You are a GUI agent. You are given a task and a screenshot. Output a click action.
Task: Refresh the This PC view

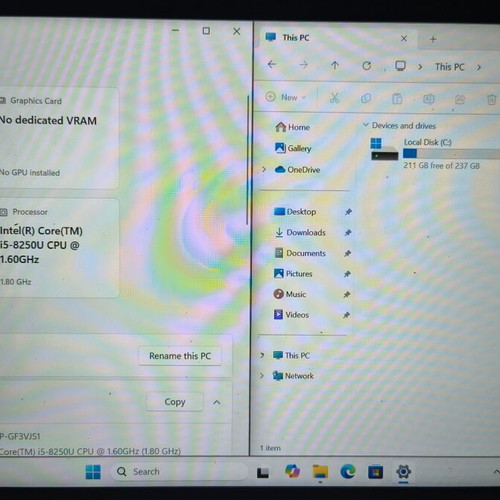pyautogui.click(x=367, y=66)
